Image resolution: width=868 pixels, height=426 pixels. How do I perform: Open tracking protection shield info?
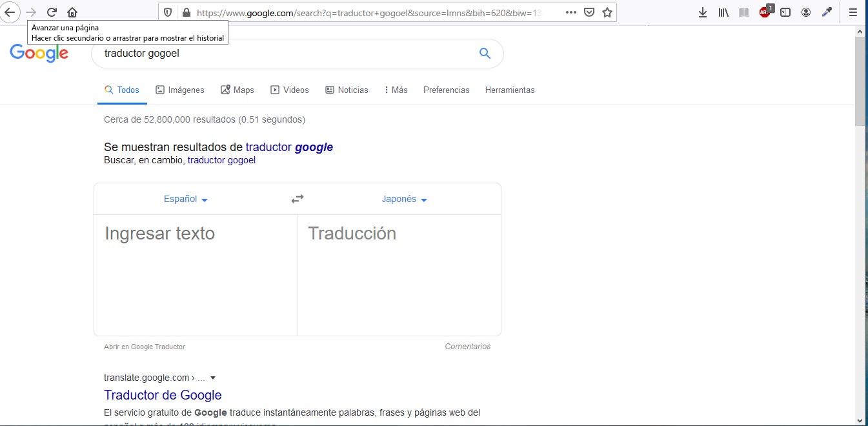click(168, 12)
